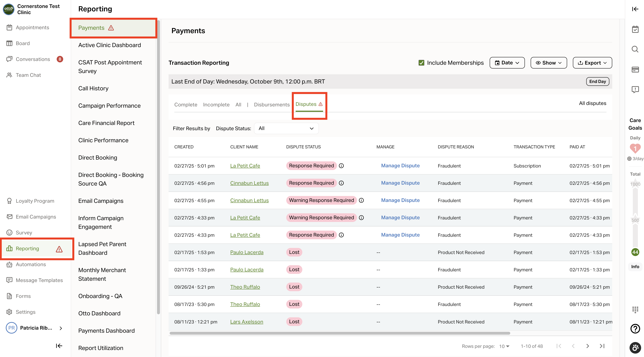Open the Board view icon

click(9, 43)
